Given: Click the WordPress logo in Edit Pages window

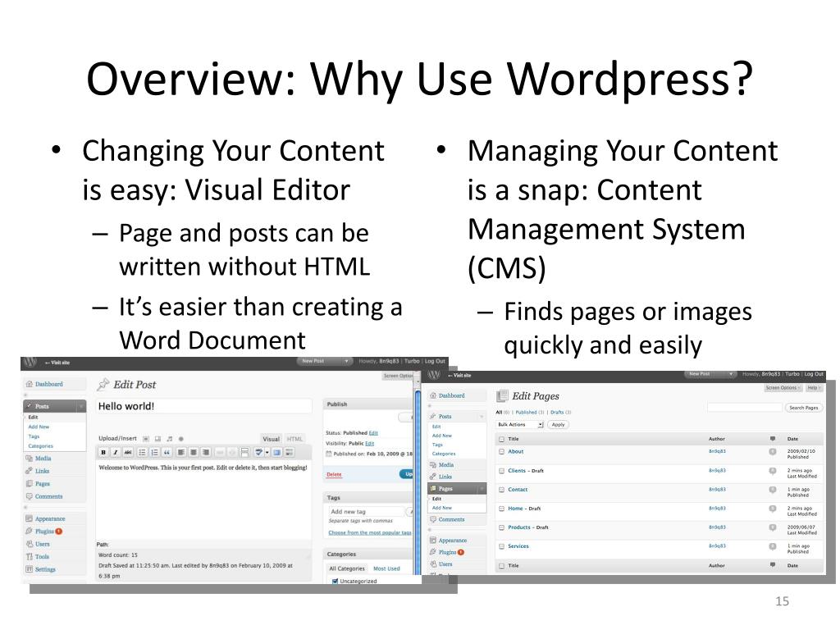Looking at the screenshot, I should (434, 375).
